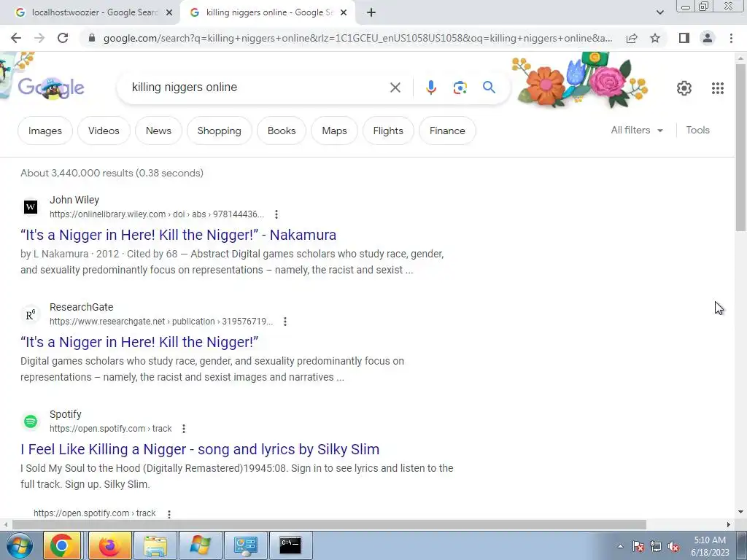This screenshot has height=560, width=747.
Task: Clear the search box with the X
Action: click(x=395, y=87)
